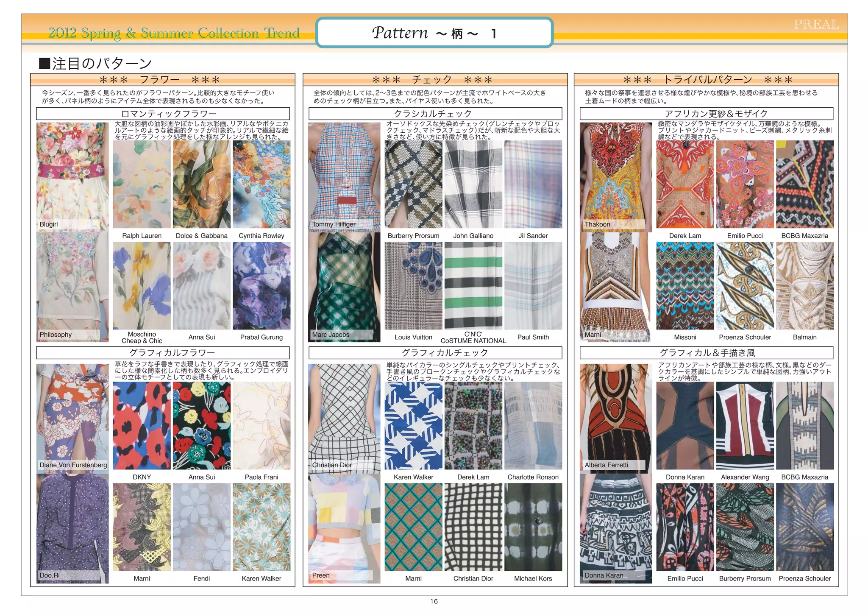
Task: Open the Preen pastel patchwork outfit photo
Action: 344,528
